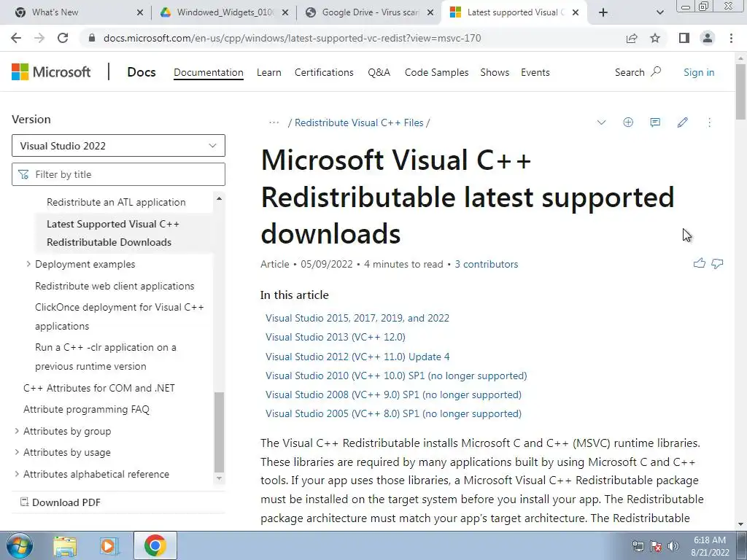Image resolution: width=747 pixels, height=560 pixels.
Task: Open the Certifications nav item
Action: (x=324, y=72)
